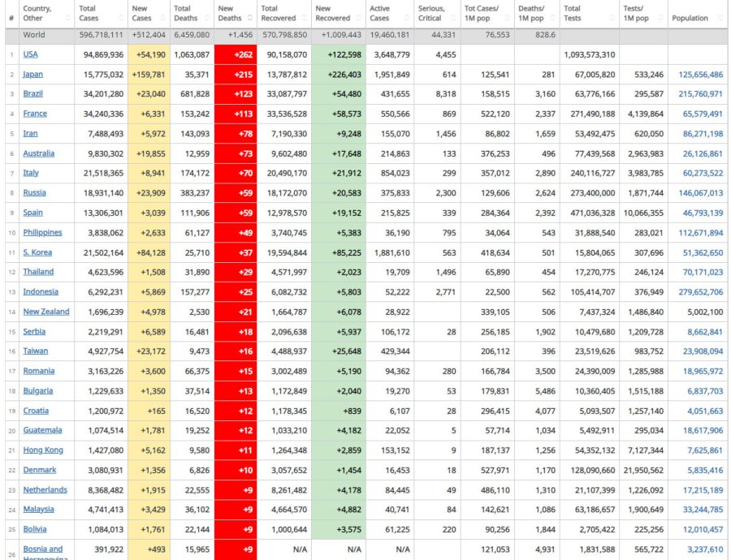
Task: Sort by Total Tests column header
Action: click(x=590, y=14)
